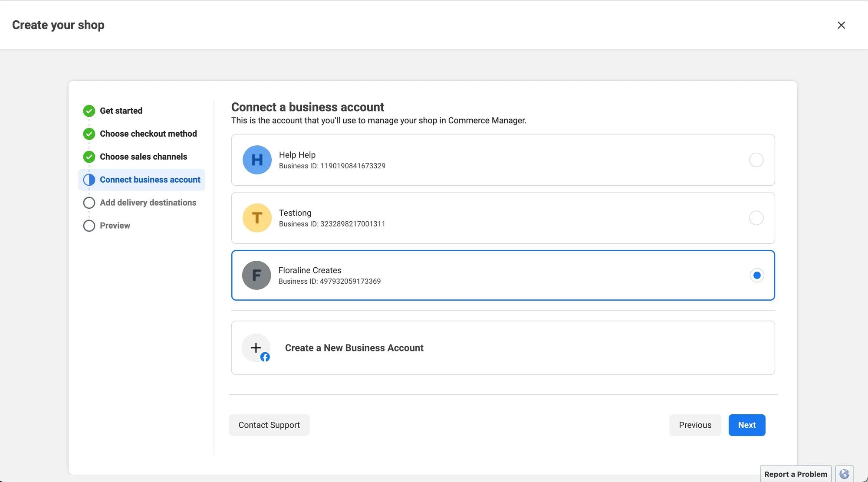Click the blue H avatar for Help Help

pos(257,160)
